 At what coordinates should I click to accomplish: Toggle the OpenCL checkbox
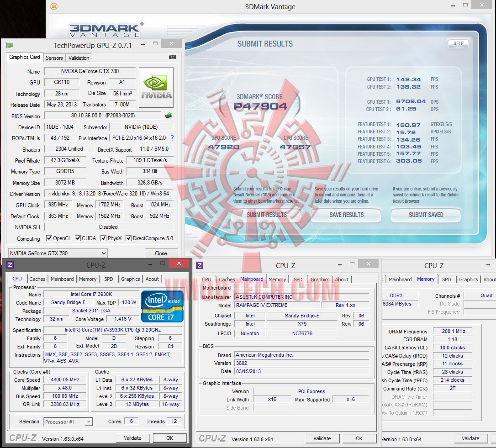coord(49,238)
